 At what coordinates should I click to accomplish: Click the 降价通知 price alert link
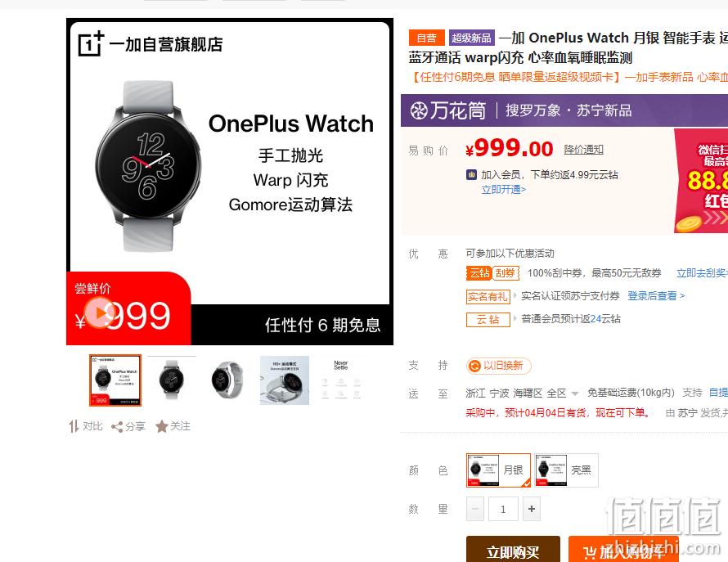583,150
